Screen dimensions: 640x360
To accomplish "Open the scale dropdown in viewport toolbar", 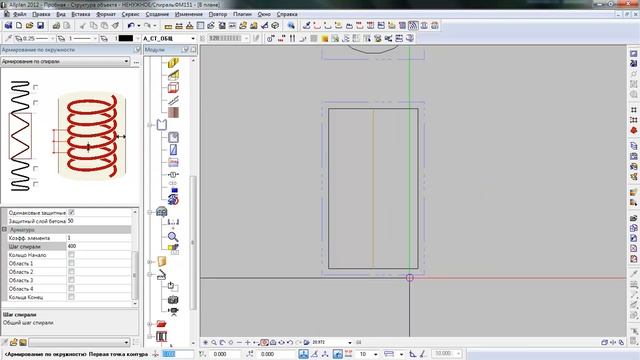I will 350,342.
